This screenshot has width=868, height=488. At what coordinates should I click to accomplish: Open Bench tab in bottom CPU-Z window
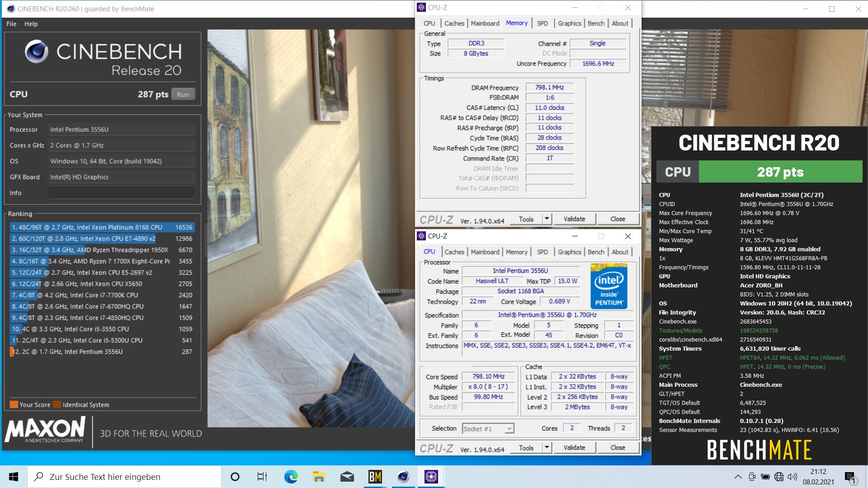(x=596, y=252)
